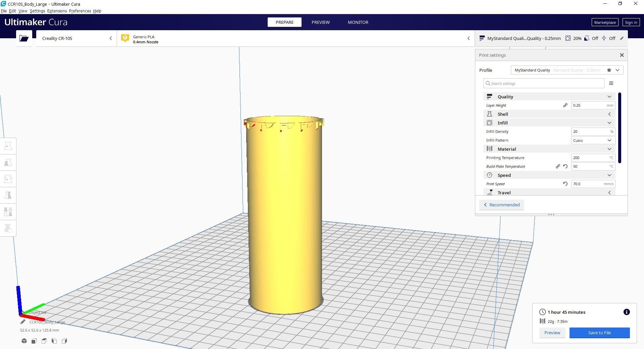Select the Mirror tool in left toolbar
644x349 pixels.
[8, 195]
